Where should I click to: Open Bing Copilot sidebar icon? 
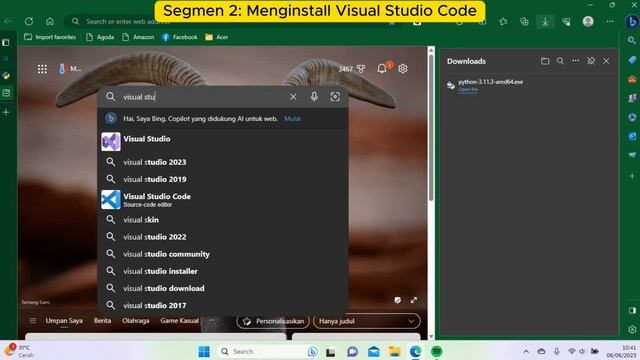coord(632,22)
